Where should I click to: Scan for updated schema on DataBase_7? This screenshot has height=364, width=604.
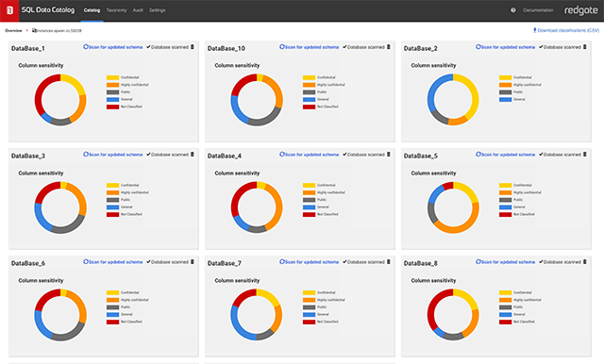tap(309, 261)
